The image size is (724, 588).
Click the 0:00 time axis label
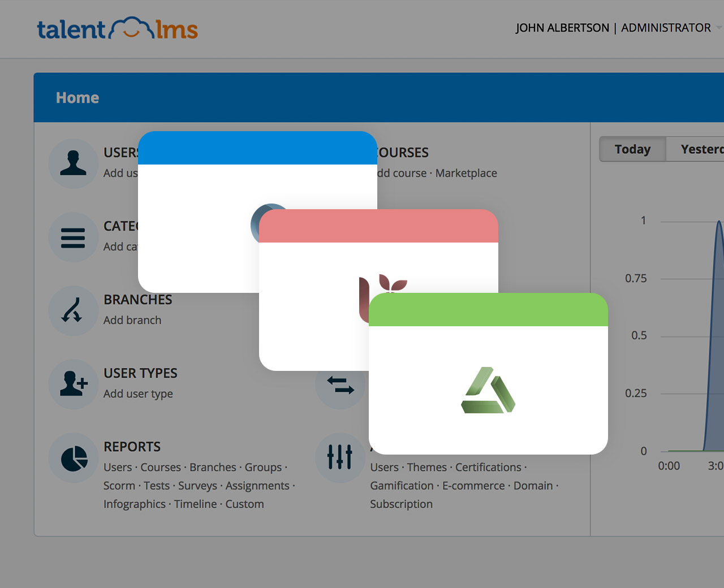(669, 466)
